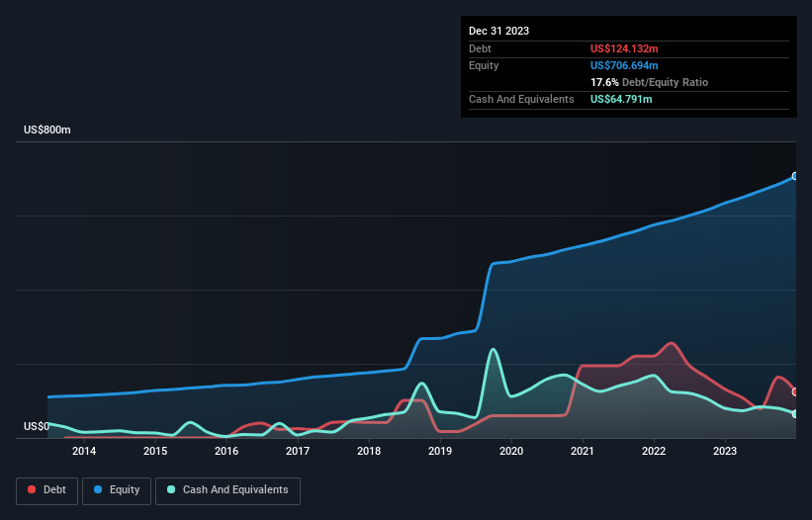Click the 2017 x-axis label
Viewport: 812px width, 520px height.
click(x=298, y=451)
